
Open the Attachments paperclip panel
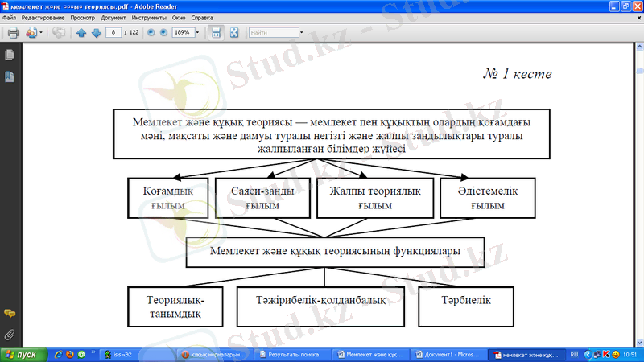(x=10, y=335)
